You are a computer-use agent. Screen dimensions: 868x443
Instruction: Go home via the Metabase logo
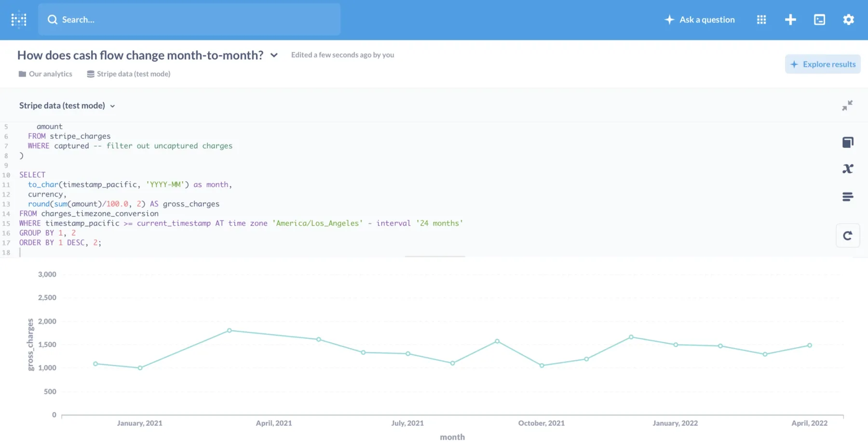[x=18, y=20]
